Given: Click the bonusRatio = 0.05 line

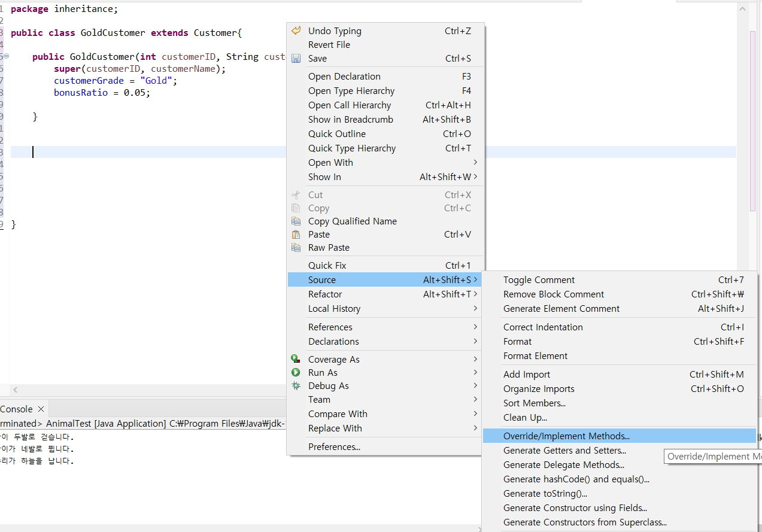Looking at the screenshot, I should [102, 93].
